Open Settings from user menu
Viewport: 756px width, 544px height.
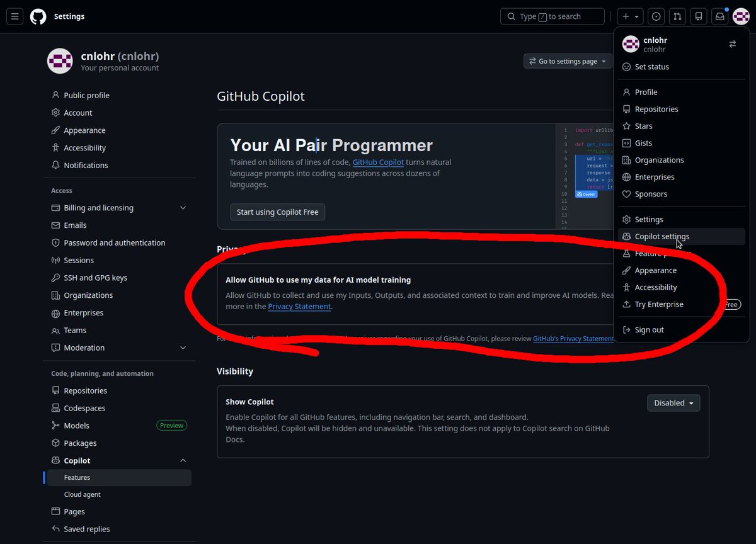pyautogui.click(x=682, y=220)
